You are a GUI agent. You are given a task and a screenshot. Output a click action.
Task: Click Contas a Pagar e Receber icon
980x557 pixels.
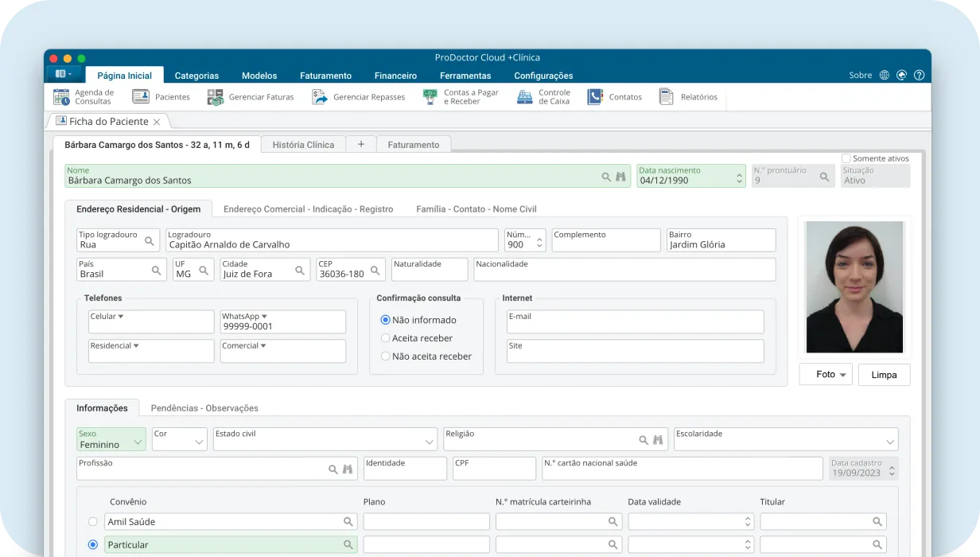[x=430, y=97]
